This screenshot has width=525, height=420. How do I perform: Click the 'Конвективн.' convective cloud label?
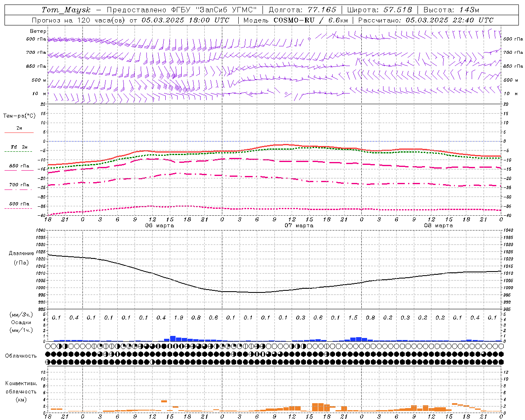tap(21, 383)
